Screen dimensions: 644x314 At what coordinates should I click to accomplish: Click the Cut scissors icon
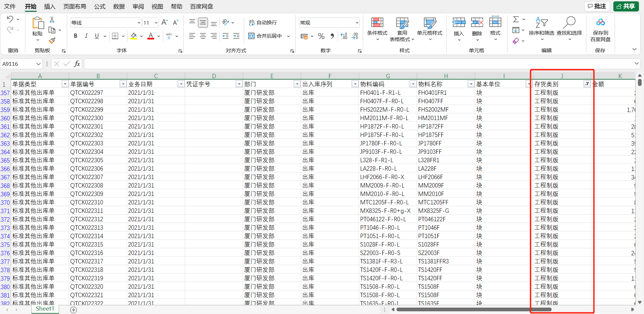(x=52, y=20)
